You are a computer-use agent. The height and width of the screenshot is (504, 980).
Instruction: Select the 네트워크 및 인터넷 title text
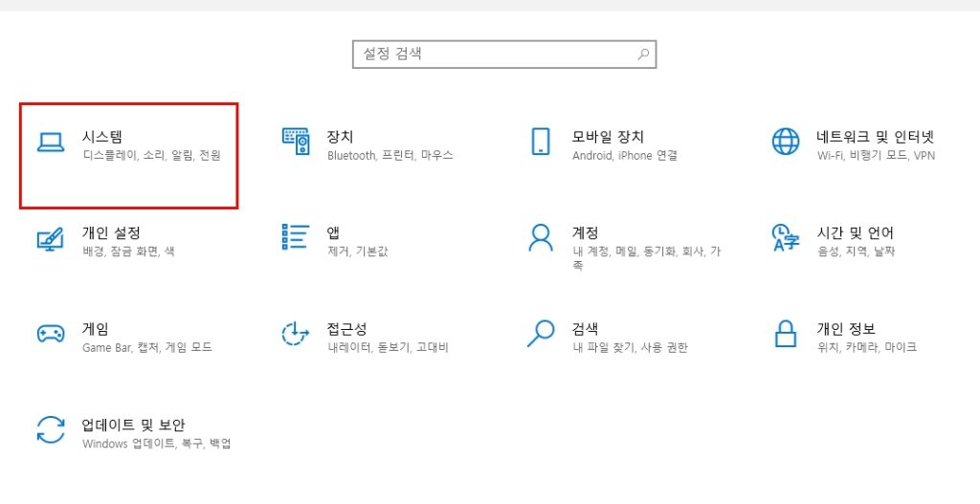coord(875,137)
